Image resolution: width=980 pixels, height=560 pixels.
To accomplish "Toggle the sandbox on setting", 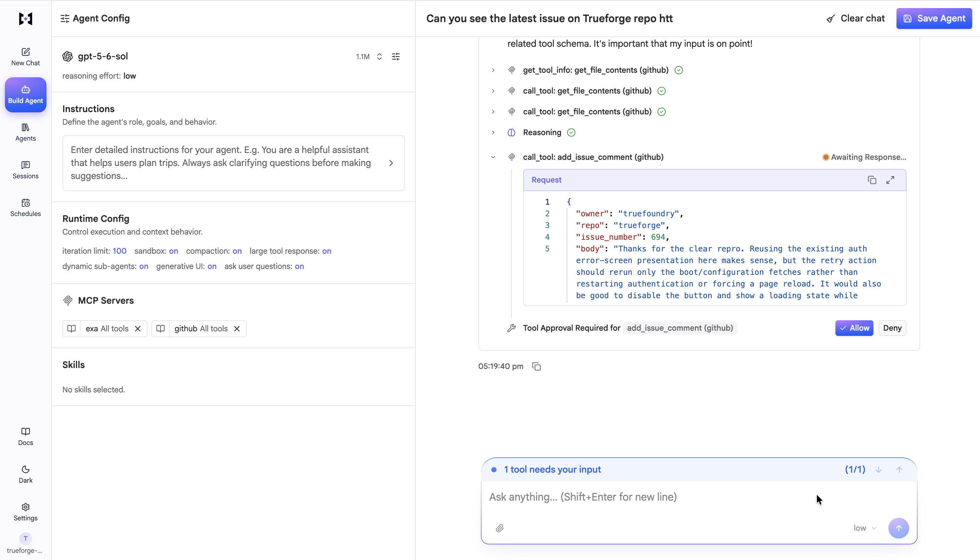I will coord(174,251).
